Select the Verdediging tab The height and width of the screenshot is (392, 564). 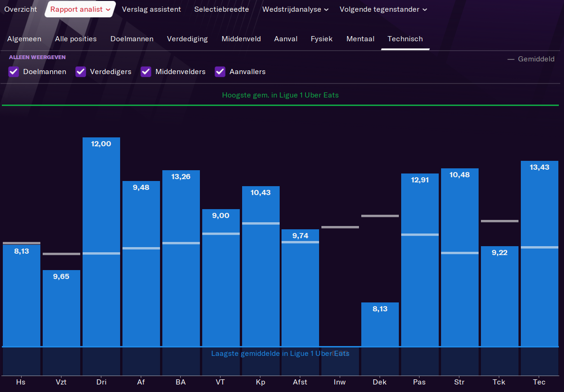(x=187, y=39)
